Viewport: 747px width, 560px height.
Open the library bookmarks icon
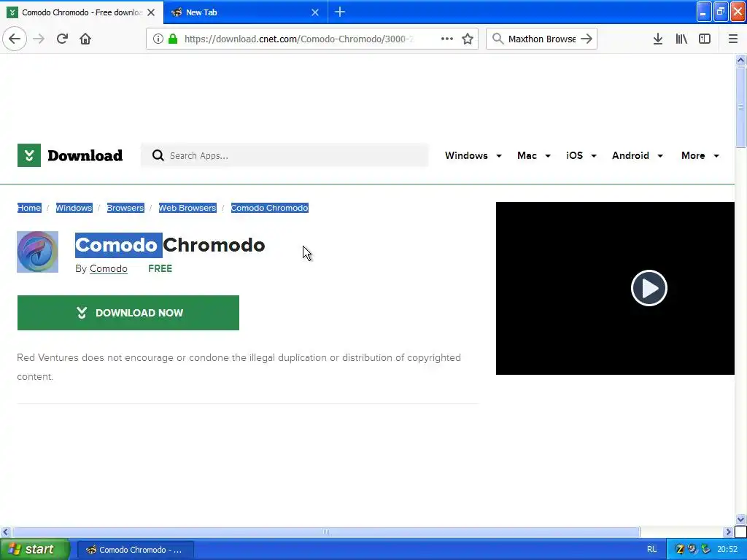point(681,39)
